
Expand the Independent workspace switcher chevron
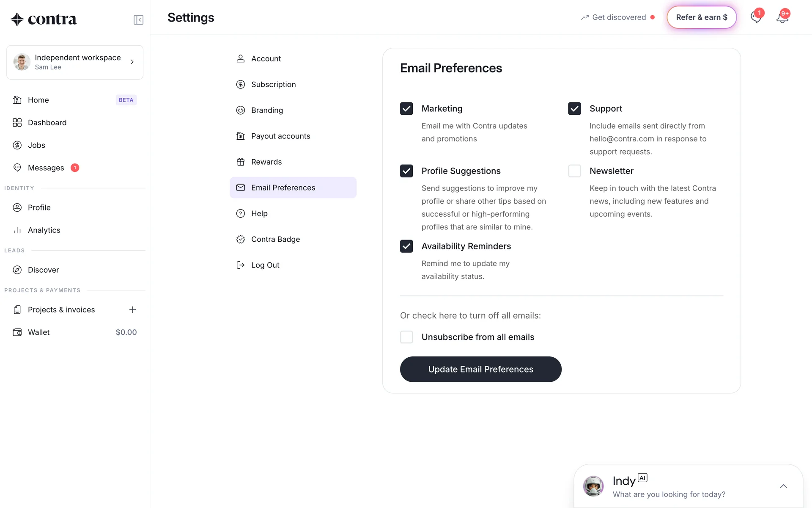[132, 62]
